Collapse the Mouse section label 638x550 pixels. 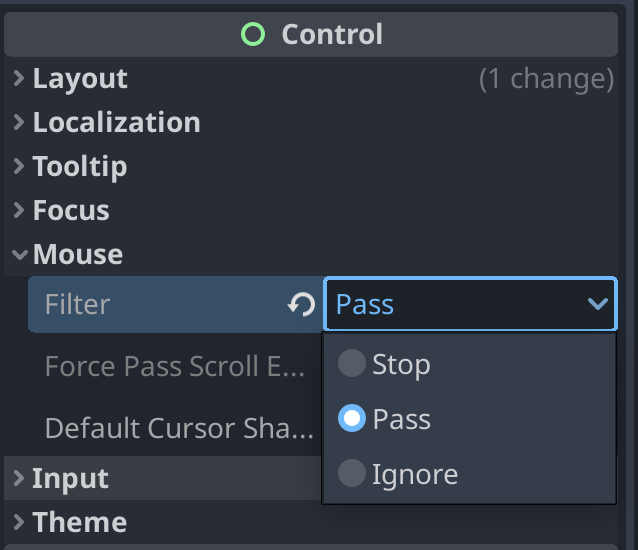coord(78,254)
